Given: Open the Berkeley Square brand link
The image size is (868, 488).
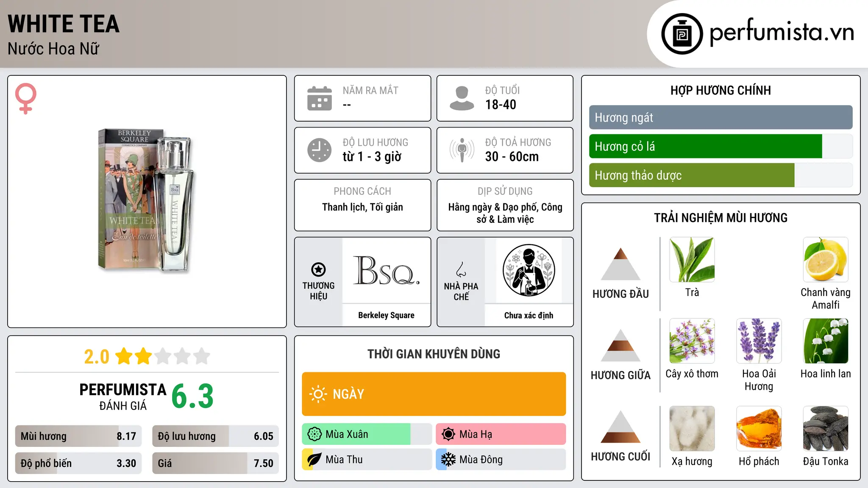Looking at the screenshot, I should click(386, 315).
